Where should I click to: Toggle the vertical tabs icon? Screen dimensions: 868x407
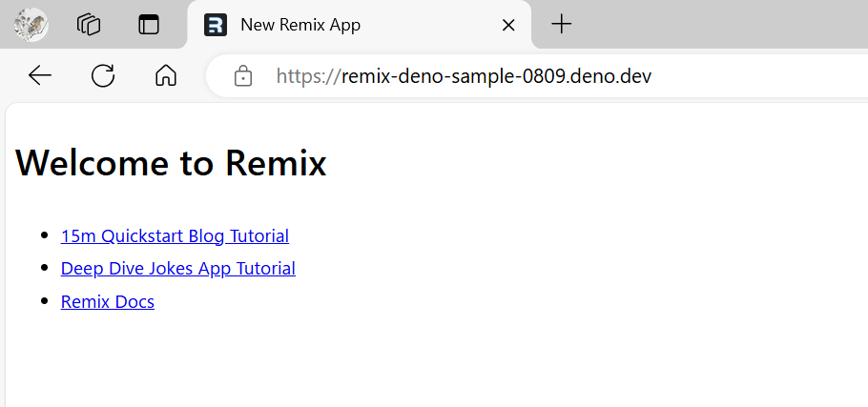tap(149, 25)
